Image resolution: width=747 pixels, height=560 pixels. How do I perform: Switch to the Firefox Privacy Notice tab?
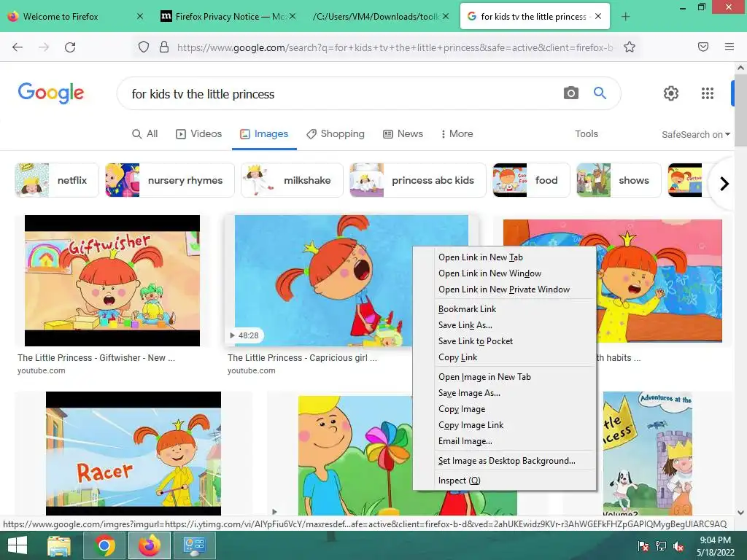coord(229,16)
